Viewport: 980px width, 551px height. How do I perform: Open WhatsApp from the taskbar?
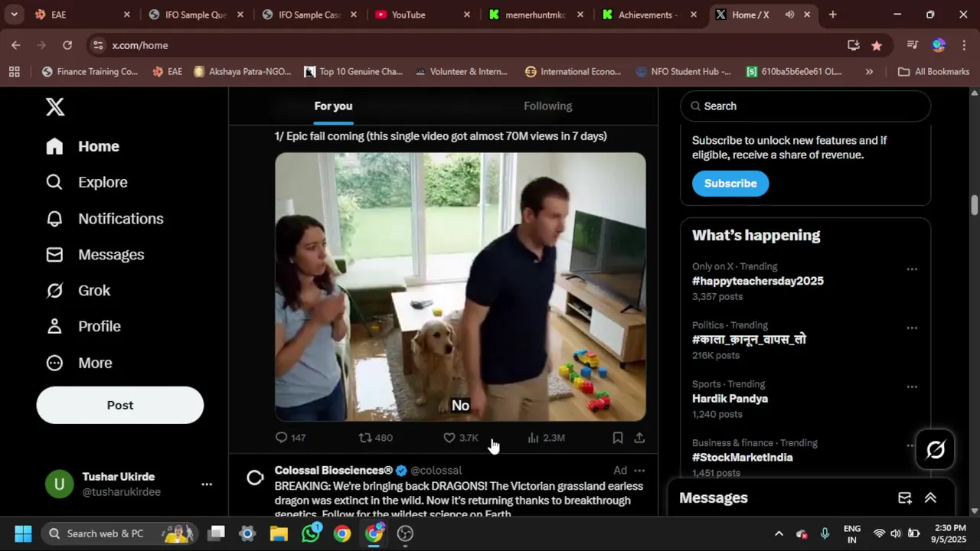tap(311, 533)
